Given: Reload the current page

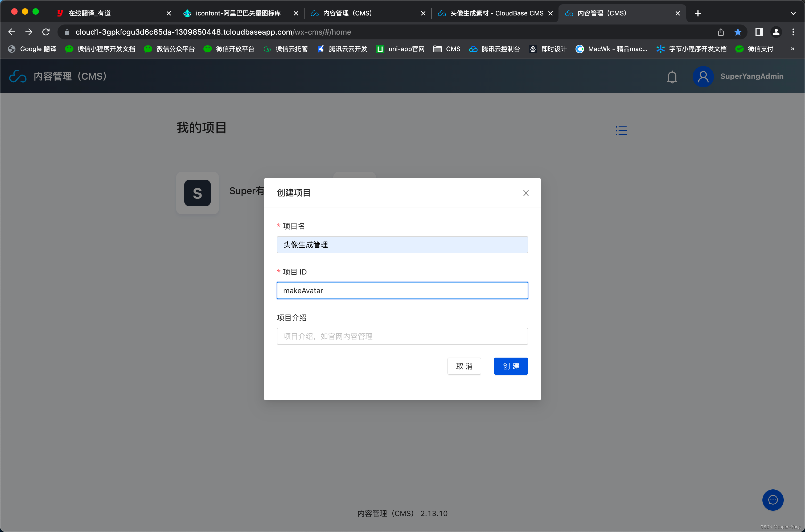Looking at the screenshot, I should pyautogui.click(x=46, y=32).
